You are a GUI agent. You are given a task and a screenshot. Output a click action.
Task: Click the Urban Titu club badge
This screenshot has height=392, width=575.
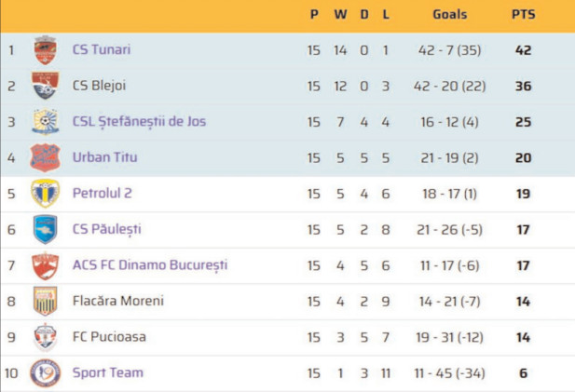click(45, 157)
